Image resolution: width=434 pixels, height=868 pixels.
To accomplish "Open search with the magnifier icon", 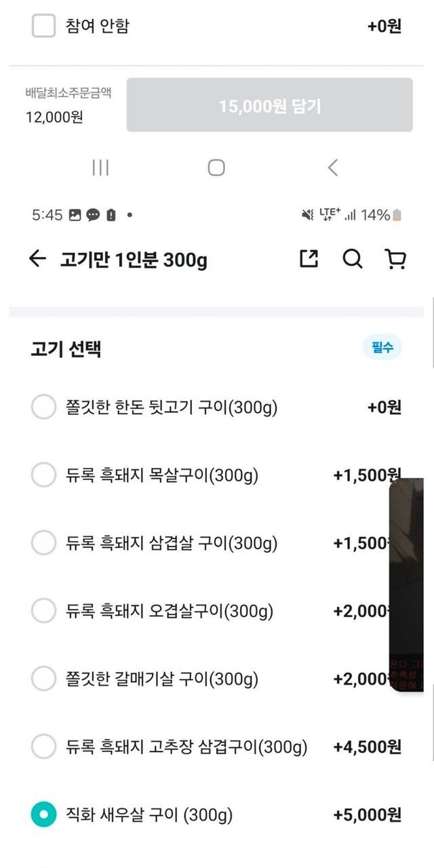I will tap(352, 258).
